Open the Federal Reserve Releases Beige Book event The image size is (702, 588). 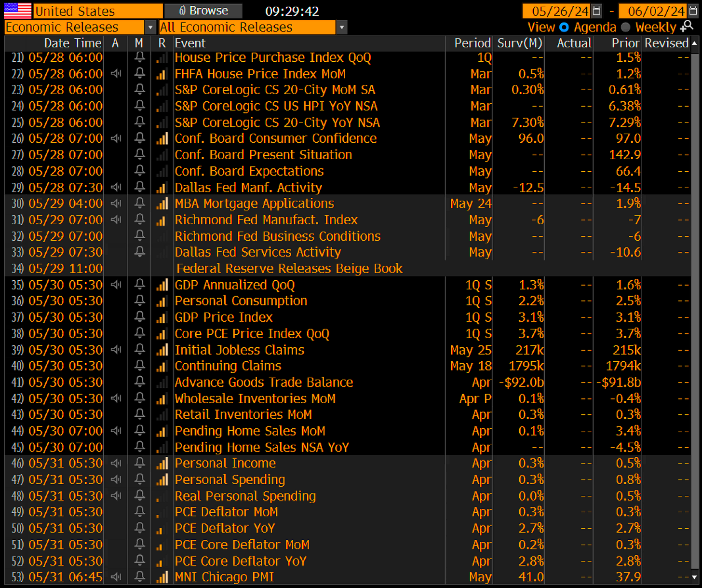click(x=289, y=269)
